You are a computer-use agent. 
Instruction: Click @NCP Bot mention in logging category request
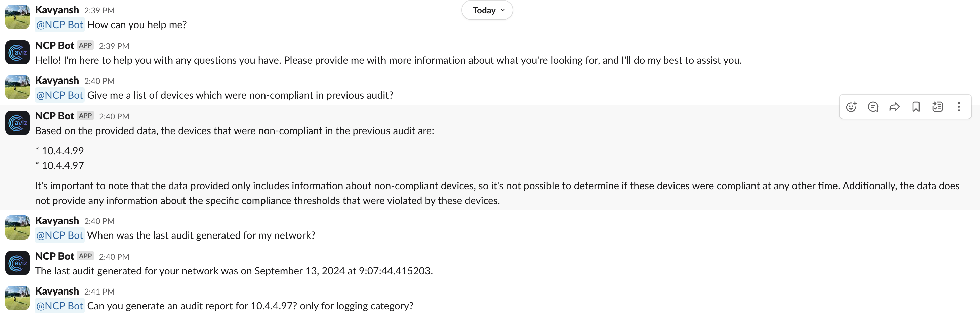coord(60,306)
